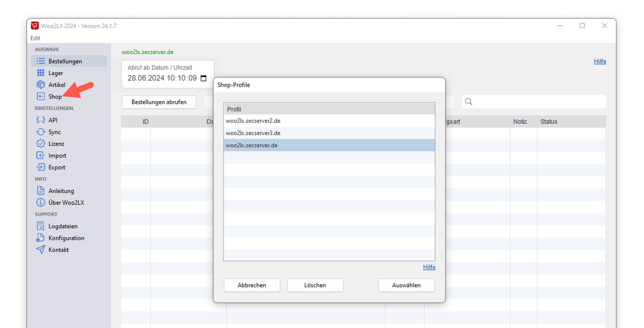Click the Import icon in sidebar
The width and height of the screenshot is (644, 328).
tap(40, 155)
